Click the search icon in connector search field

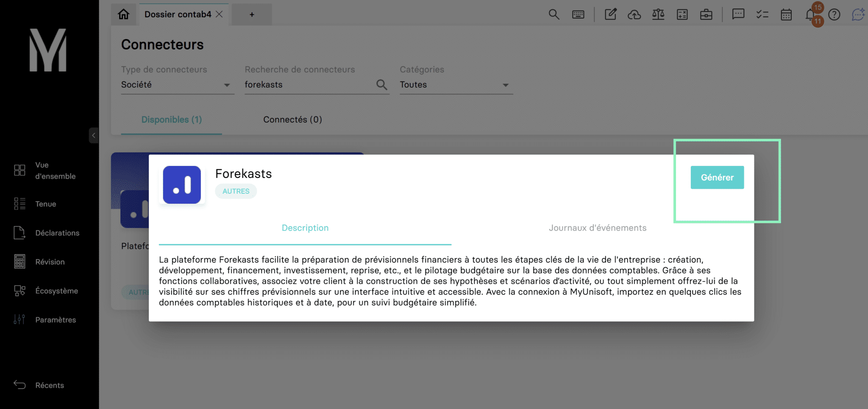(381, 85)
